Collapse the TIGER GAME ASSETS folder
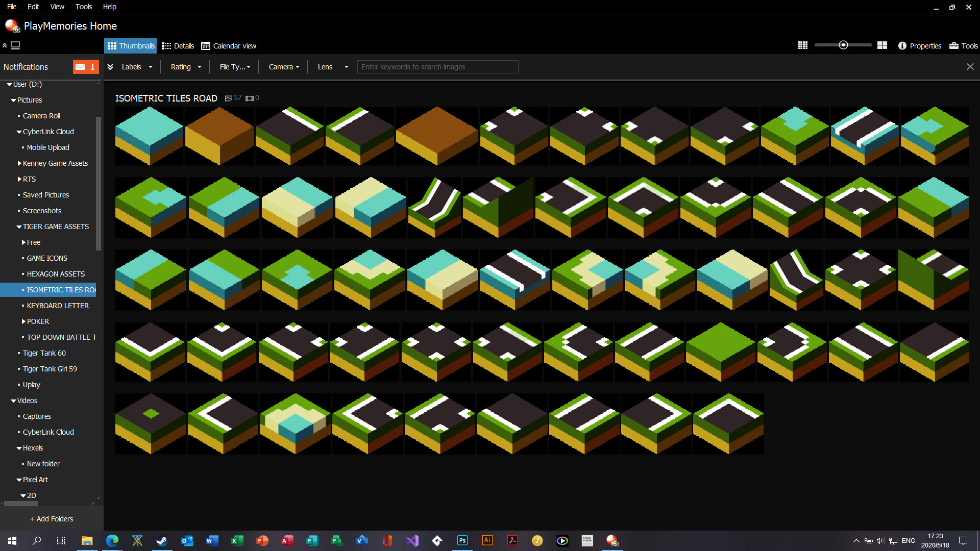Image resolution: width=980 pixels, height=551 pixels. [x=18, y=226]
